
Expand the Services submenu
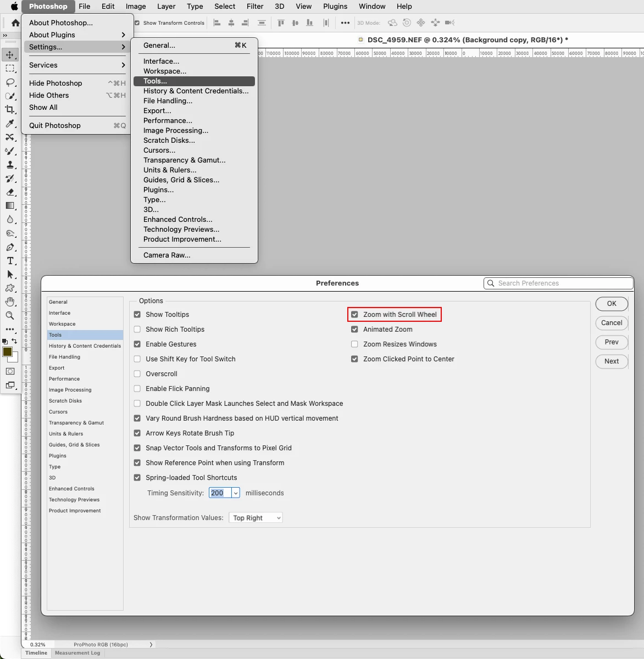[76, 65]
